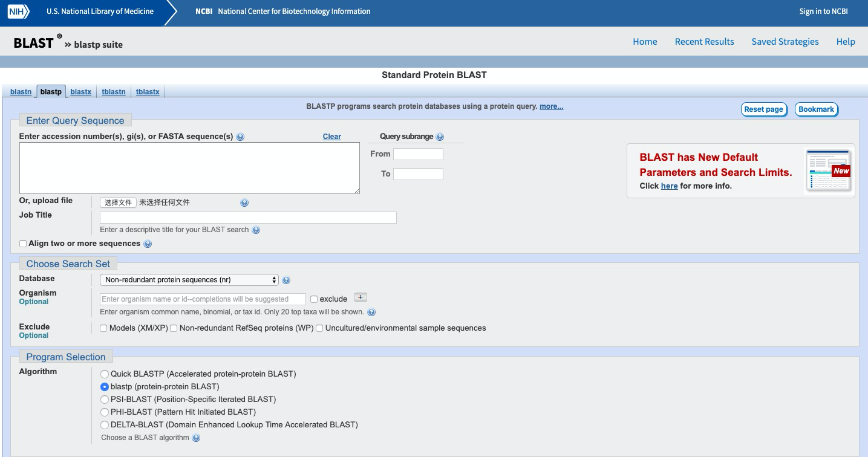
Task: Open help for query sequence entry
Action: 240,137
